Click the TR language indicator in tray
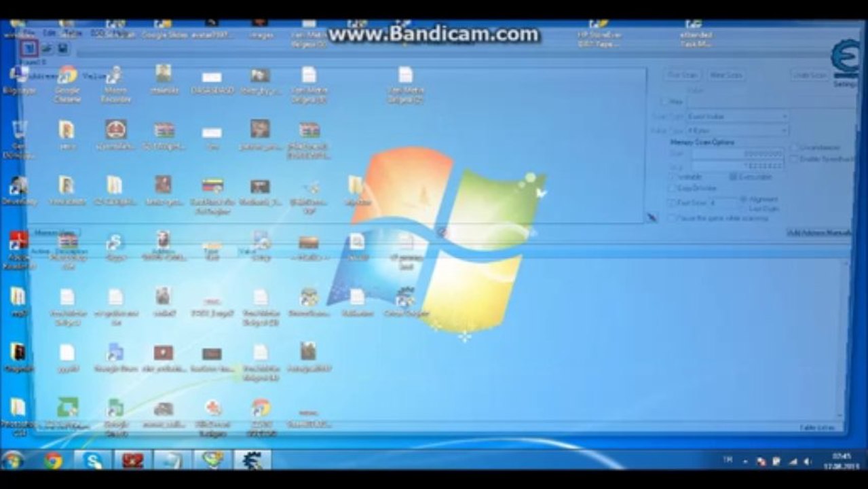 point(728,460)
